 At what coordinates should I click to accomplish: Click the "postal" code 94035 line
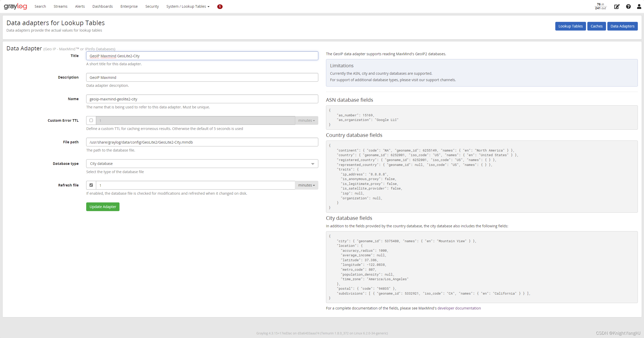click(366, 289)
